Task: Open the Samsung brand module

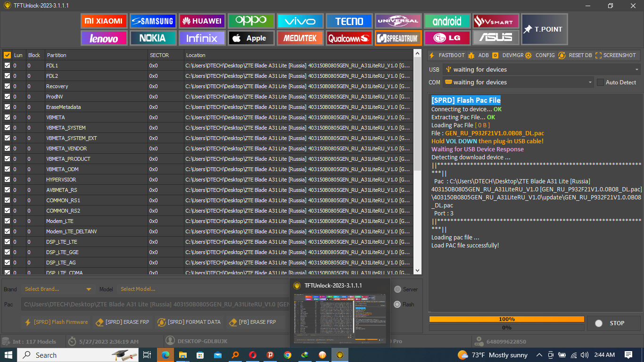Action: click(x=153, y=21)
